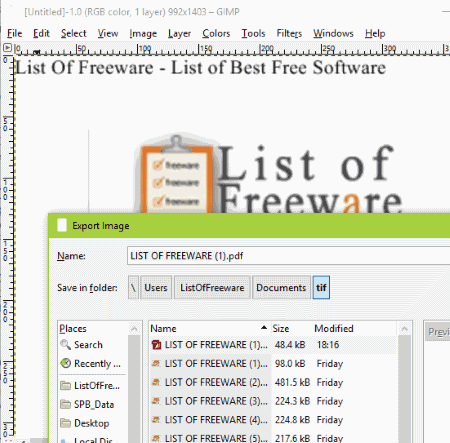This screenshot has height=443, width=450.
Task: Click the root backslash path button
Action: pyautogui.click(x=133, y=287)
